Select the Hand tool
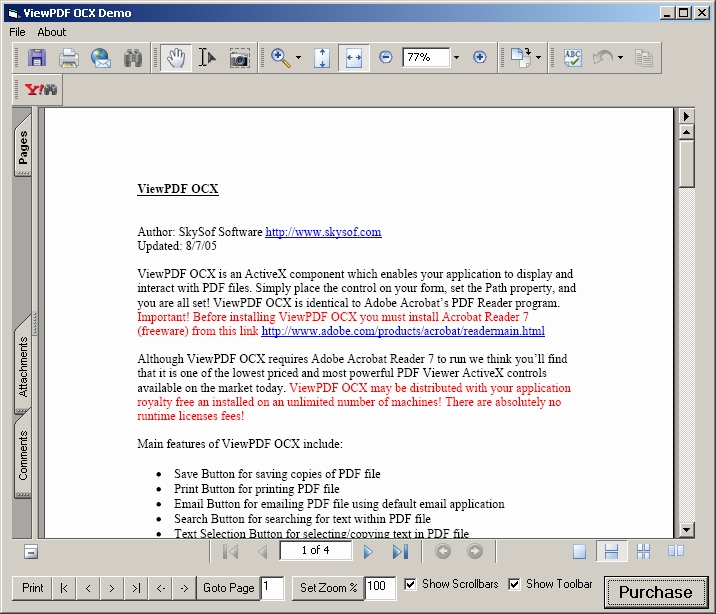Viewport: 716px width, 614px height. coord(176,58)
